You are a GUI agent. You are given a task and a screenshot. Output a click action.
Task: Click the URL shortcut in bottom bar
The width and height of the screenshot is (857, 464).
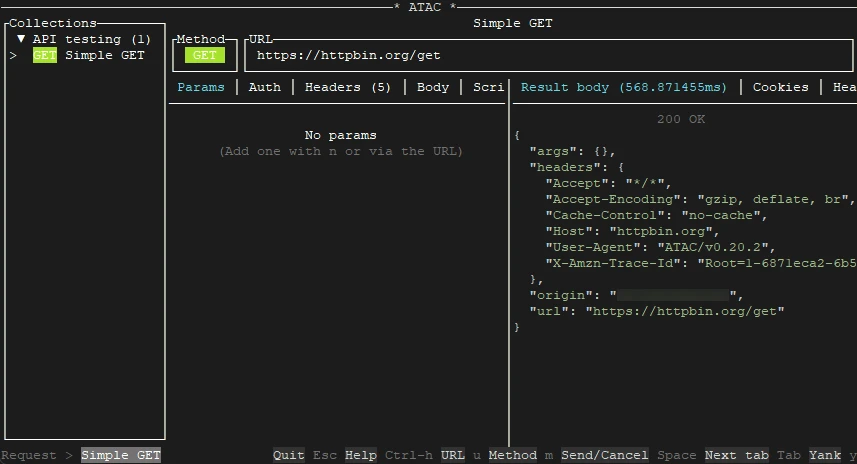452,455
